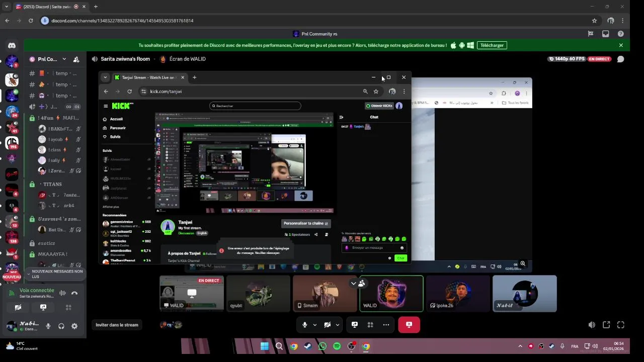Select the Ussvmv4's zon... voice channel
The height and width of the screenshot is (362, 644).
pyautogui.click(x=55, y=219)
